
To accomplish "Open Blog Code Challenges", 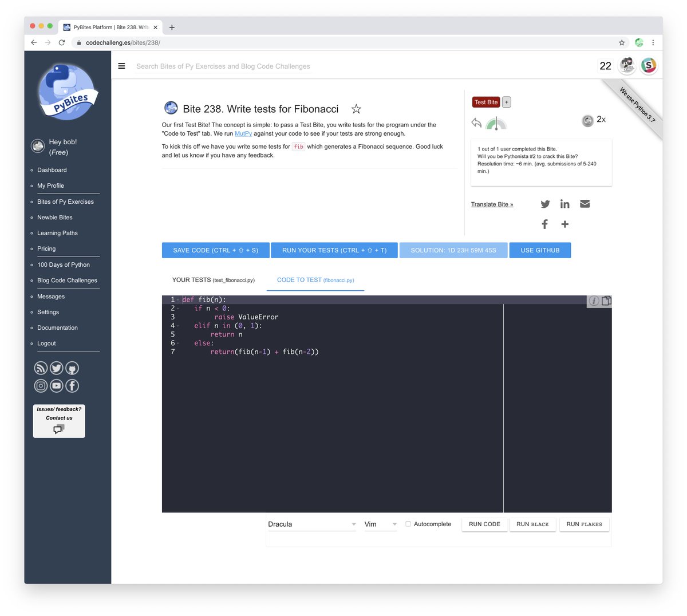I will pyautogui.click(x=67, y=281).
